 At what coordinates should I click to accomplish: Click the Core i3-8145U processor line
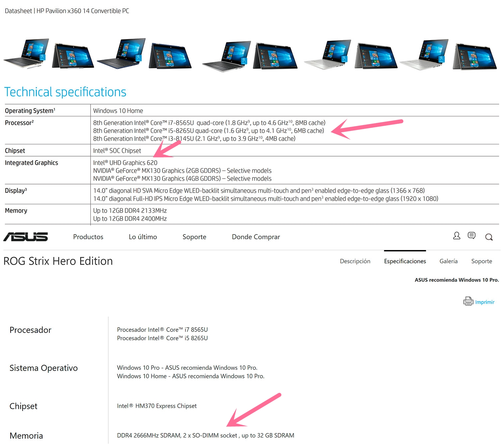point(194,139)
